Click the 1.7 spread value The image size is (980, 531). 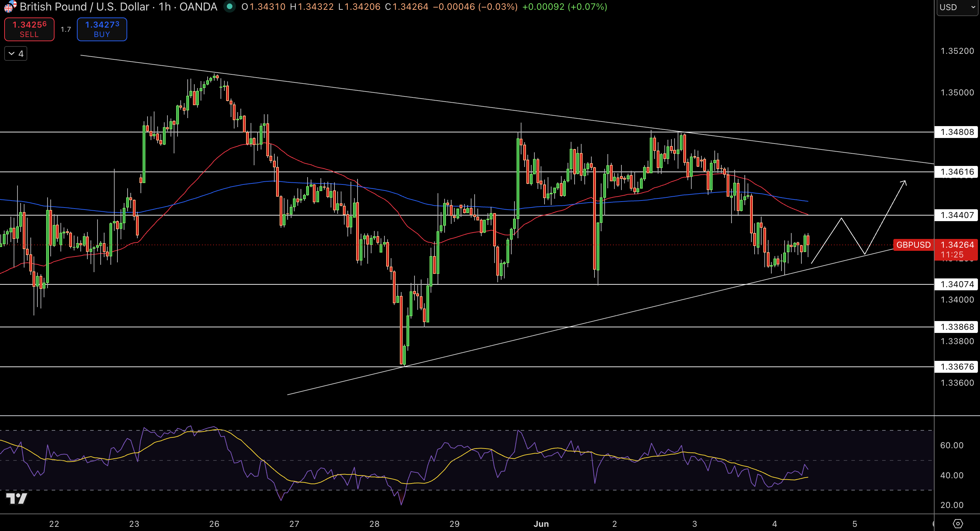pyautogui.click(x=66, y=29)
